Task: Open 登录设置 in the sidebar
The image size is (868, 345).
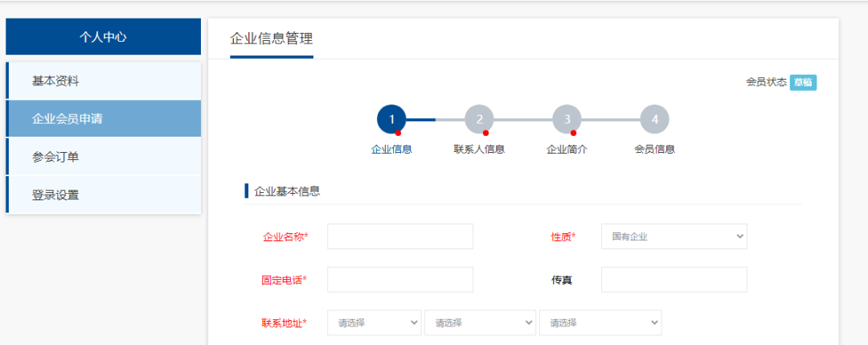Action: pyautogui.click(x=103, y=195)
